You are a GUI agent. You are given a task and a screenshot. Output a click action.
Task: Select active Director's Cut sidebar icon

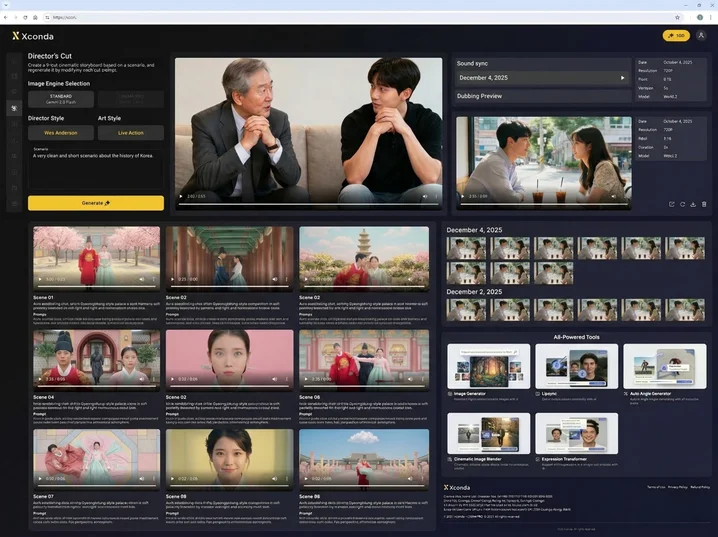pos(13,108)
